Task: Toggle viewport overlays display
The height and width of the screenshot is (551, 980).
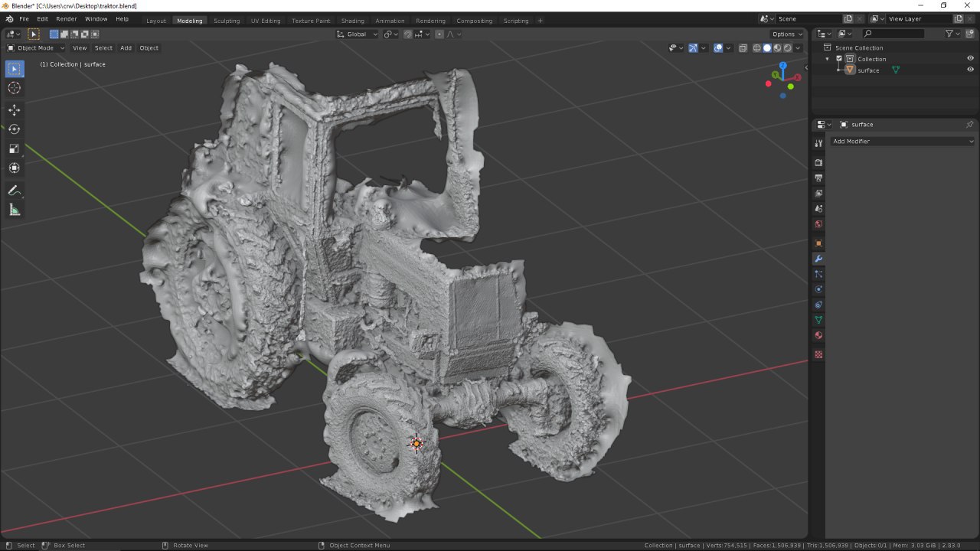Action: click(718, 47)
